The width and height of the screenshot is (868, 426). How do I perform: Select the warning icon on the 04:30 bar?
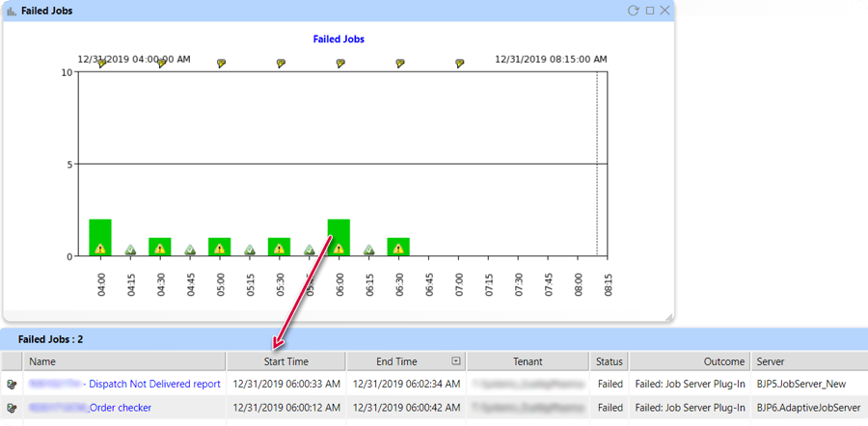[x=160, y=249]
